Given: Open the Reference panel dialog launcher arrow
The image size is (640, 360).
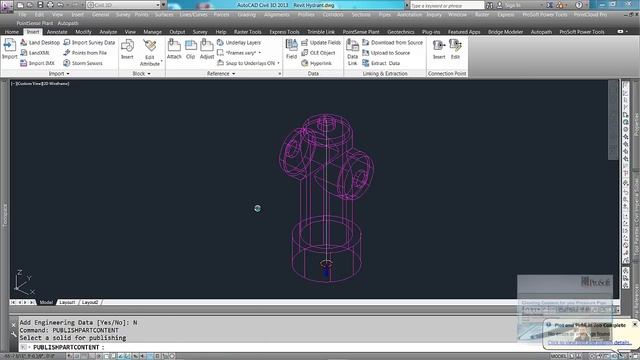Looking at the screenshot, I should click(x=280, y=73).
